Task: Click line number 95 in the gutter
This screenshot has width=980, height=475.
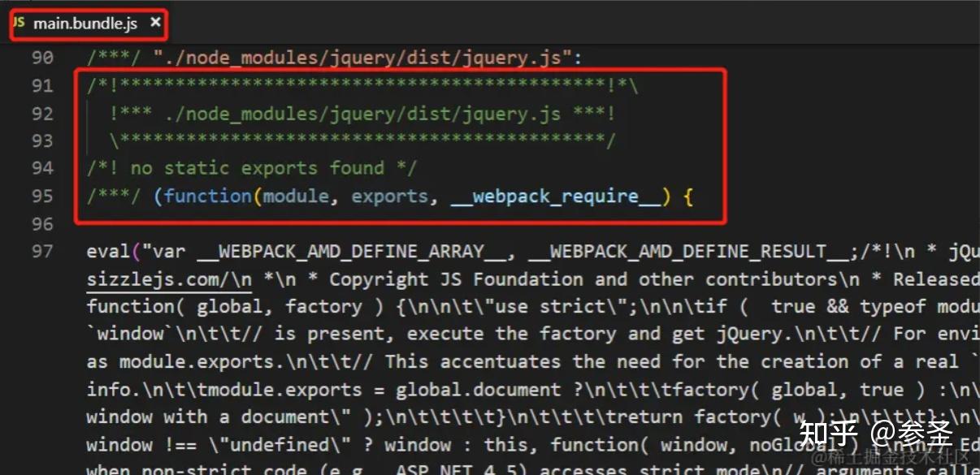Action: click(x=43, y=196)
